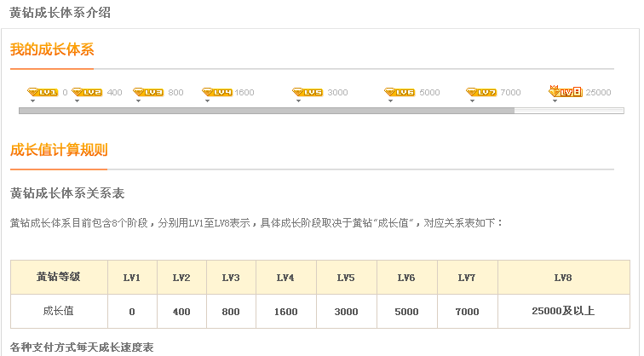Click the LV7 table header cell
644x356 pixels.
point(468,277)
